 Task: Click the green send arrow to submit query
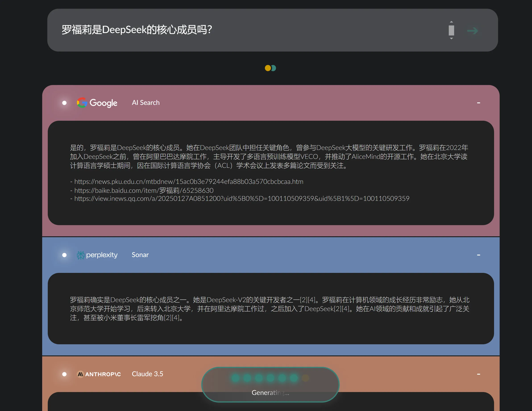[x=473, y=30]
